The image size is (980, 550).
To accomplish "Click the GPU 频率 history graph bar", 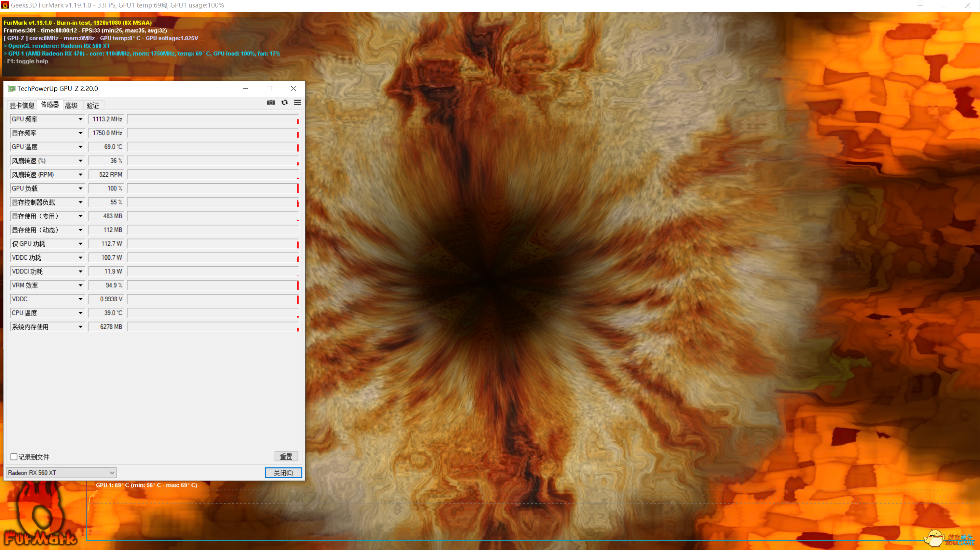I will 213,119.
